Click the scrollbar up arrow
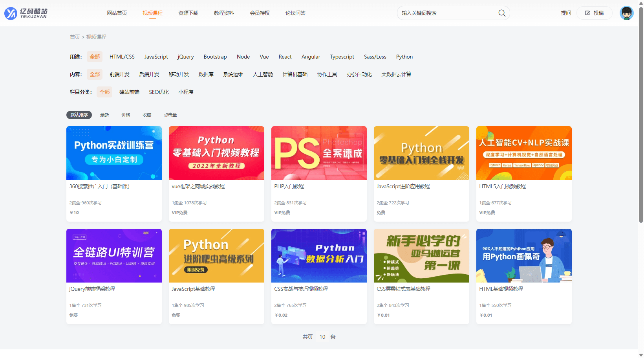The image size is (644, 358). (641, 3)
